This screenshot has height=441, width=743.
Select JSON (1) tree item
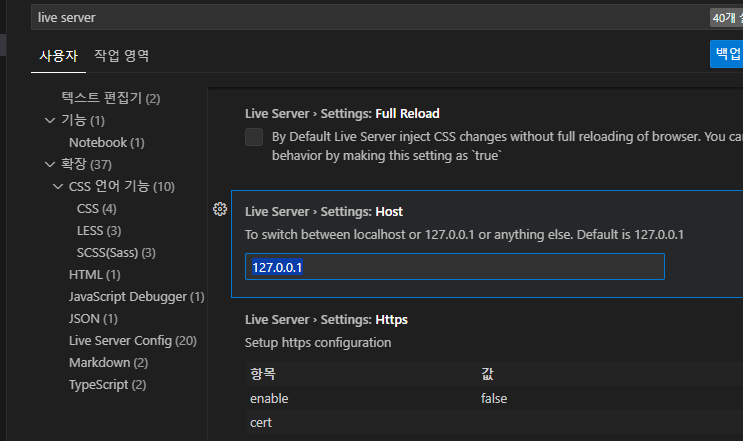93,319
